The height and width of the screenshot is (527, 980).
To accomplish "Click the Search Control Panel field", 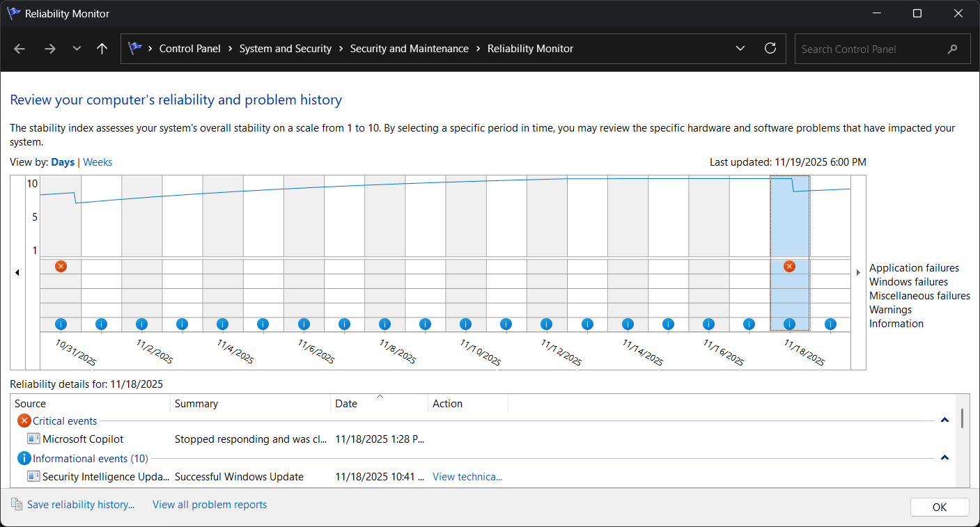I will 871,49.
